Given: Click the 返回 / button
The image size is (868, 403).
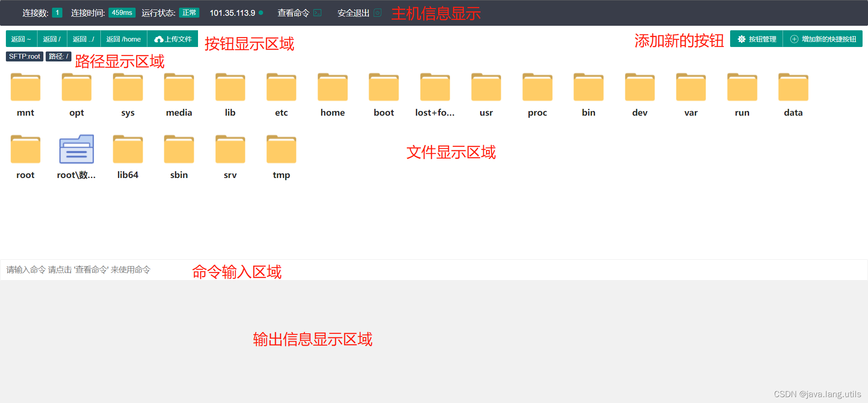Looking at the screenshot, I should [52, 39].
